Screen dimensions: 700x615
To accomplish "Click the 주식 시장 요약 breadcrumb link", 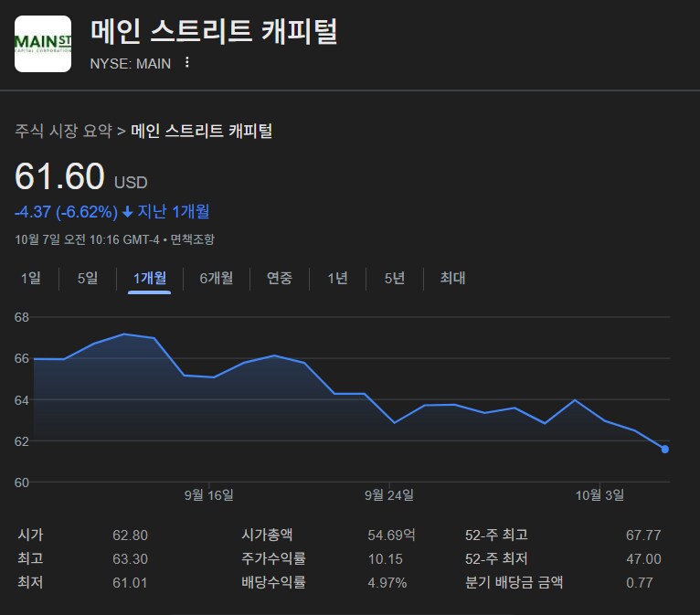I will click(x=63, y=131).
